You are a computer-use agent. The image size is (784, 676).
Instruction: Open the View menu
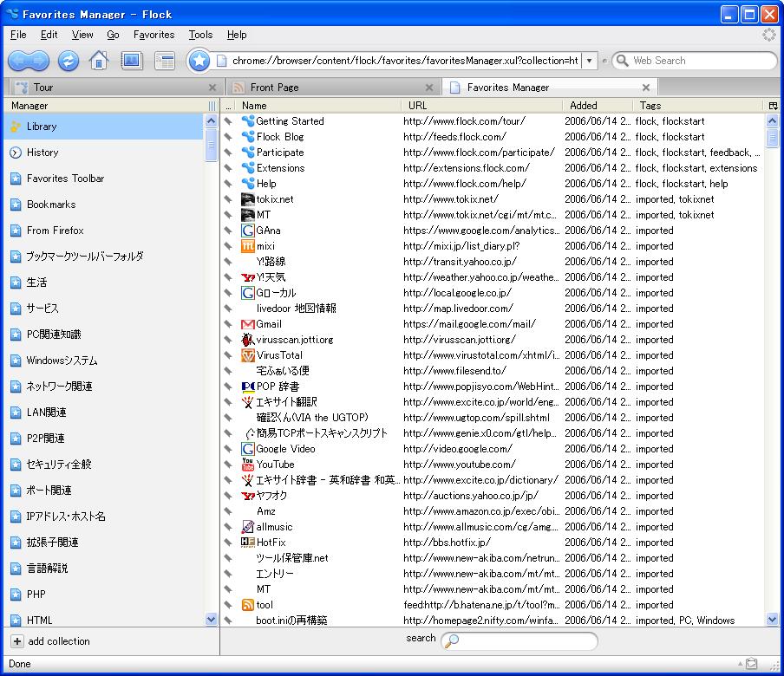[82, 35]
